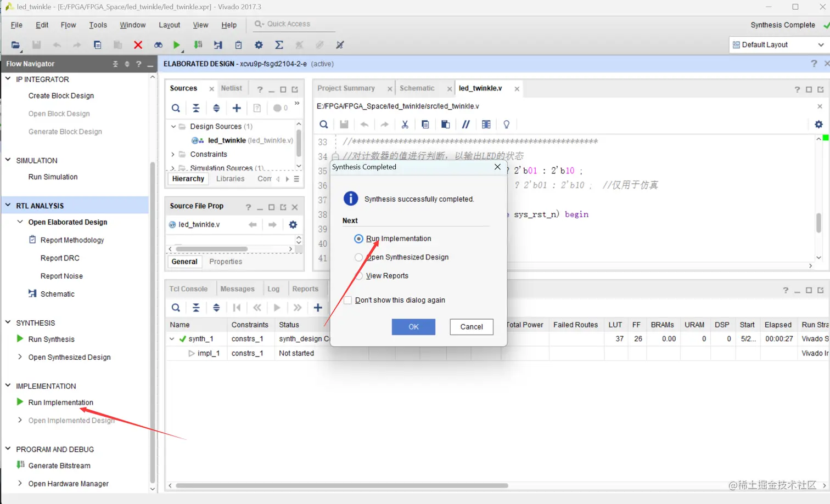Expand the Open Hardware Manager node

pyautogui.click(x=20, y=483)
